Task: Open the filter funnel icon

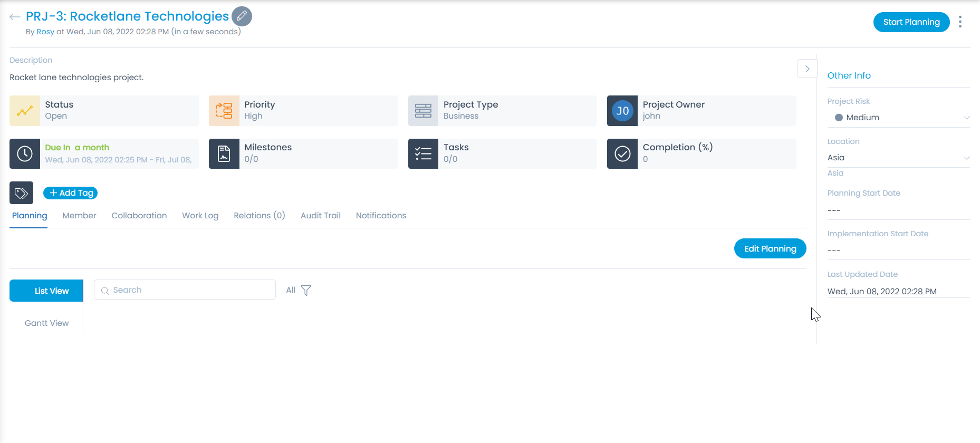Action: click(x=306, y=290)
